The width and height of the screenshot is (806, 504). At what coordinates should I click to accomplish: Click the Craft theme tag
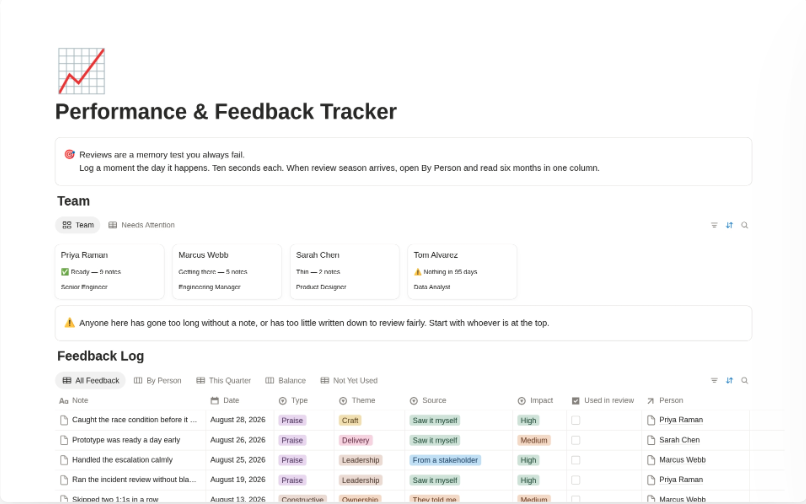point(350,421)
